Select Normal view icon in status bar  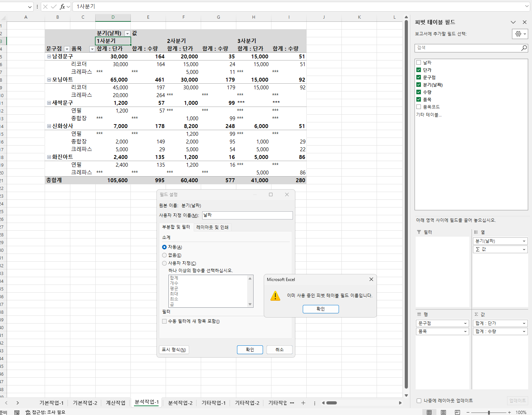point(429,412)
